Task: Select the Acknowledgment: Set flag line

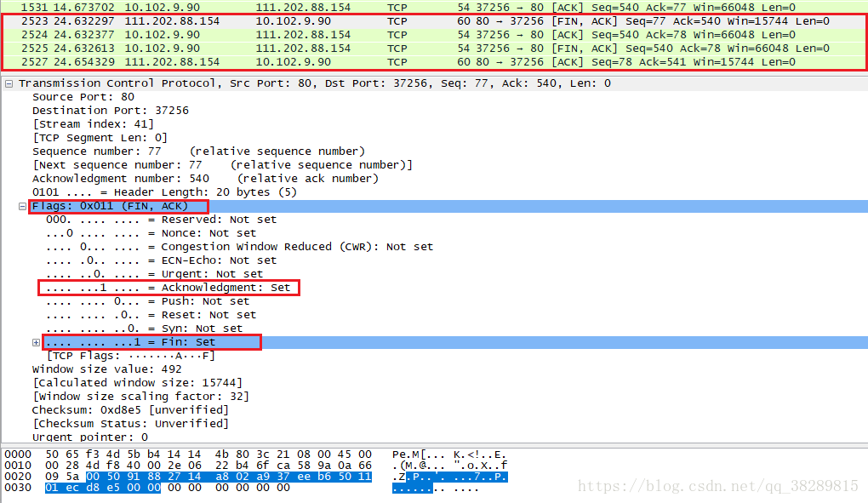Action: (x=168, y=288)
